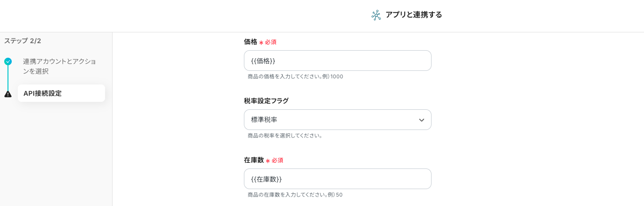Click the 商品の税率を選択してください hint text
The width and height of the screenshot is (644, 206).
285,136
